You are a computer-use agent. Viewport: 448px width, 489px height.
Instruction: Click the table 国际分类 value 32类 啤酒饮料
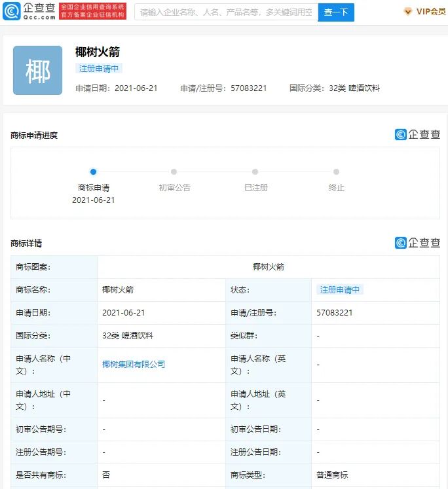click(x=128, y=336)
